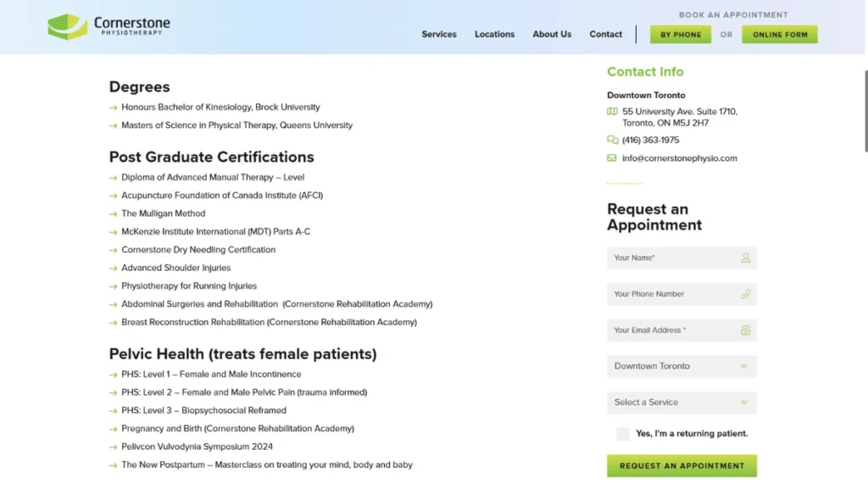This screenshot has height=488, width=868.
Task: Click the 'BOOK AN APPOINTMENT' header label
Action: 733,15
